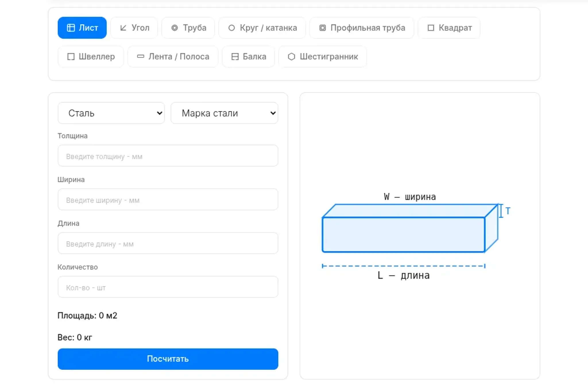Select Лента / Полоса tab label
Image resolution: width=588 pixels, height=384 pixels.
point(179,57)
